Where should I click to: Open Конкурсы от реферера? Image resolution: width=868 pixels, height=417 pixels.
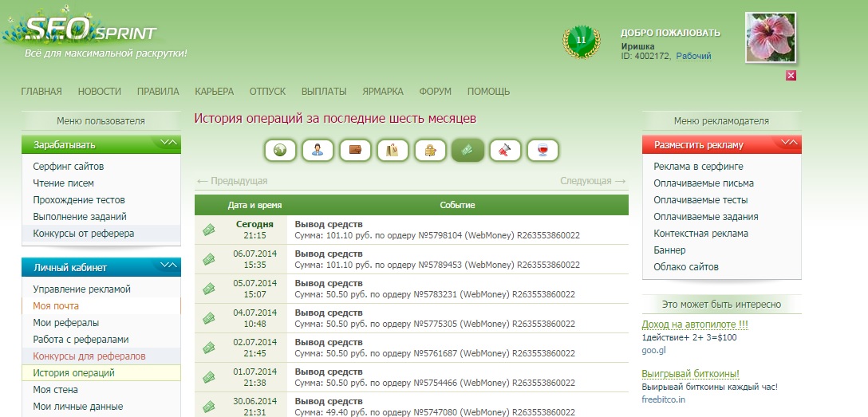(x=83, y=234)
